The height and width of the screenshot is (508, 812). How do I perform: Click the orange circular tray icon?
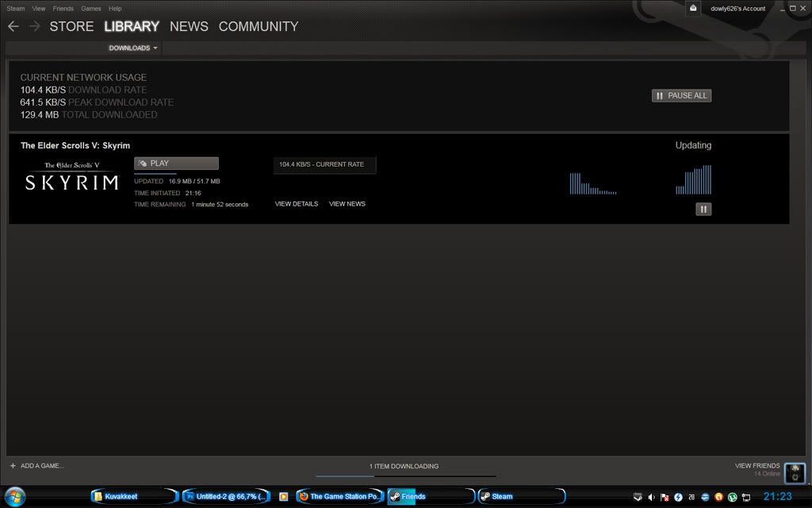(718, 497)
